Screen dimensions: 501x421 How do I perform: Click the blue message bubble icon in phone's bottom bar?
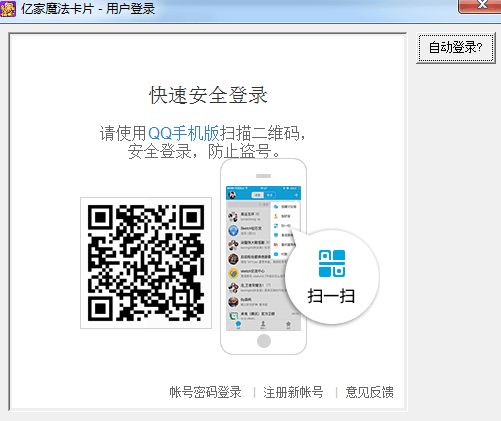(x=238, y=324)
